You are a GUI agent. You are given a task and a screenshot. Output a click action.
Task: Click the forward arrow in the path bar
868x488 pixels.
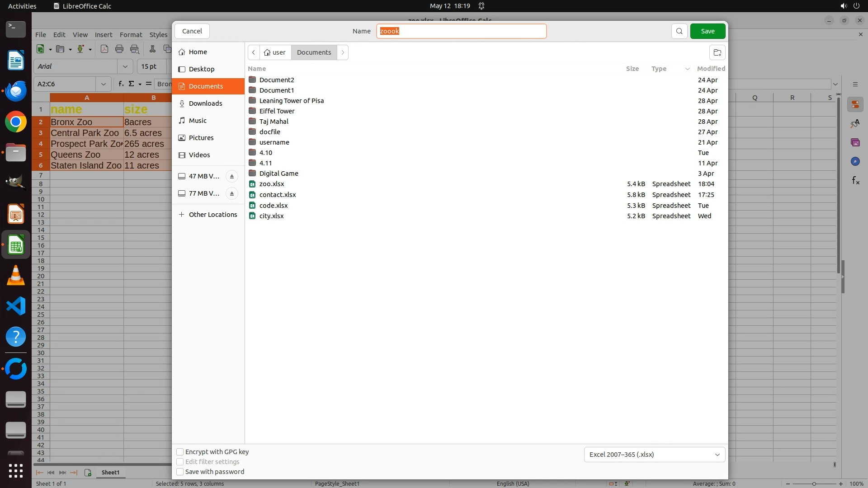pyautogui.click(x=343, y=52)
